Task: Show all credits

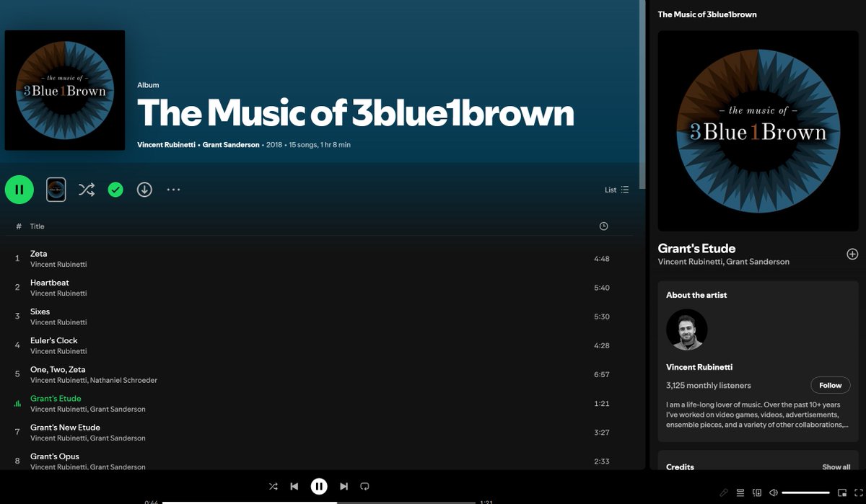Action: 836,467
